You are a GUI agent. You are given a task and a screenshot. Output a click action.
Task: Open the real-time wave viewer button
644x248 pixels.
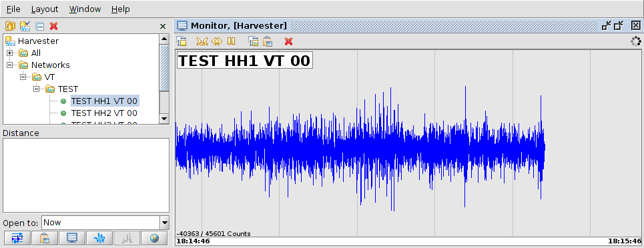(99, 238)
